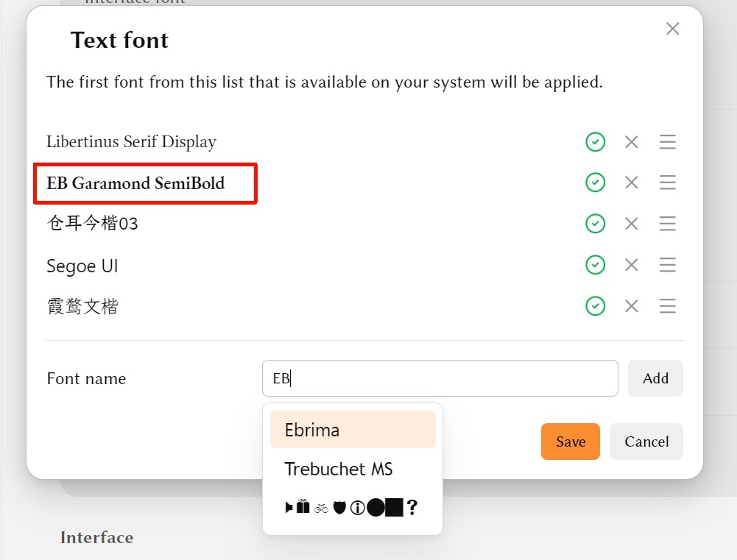This screenshot has width=737, height=560.
Task: Click the green checkmark beside EB Garamond SemiBold
Action: (x=596, y=182)
